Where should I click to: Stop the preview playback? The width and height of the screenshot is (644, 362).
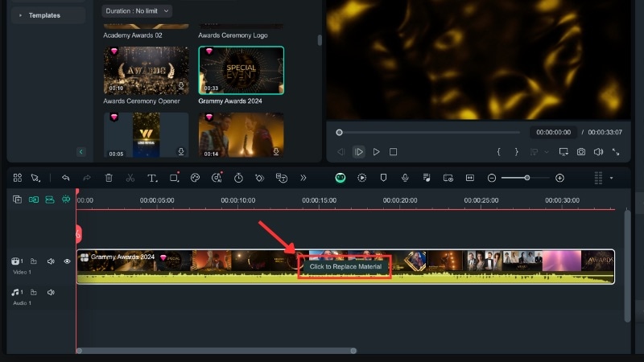click(x=393, y=152)
